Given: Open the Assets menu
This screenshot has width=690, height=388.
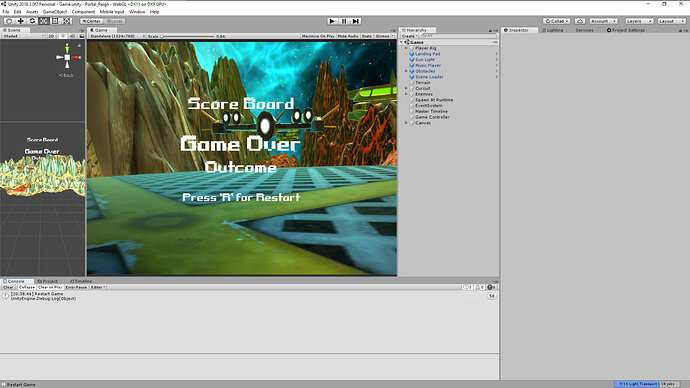Looking at the screenshot, I should pos(32,12).
